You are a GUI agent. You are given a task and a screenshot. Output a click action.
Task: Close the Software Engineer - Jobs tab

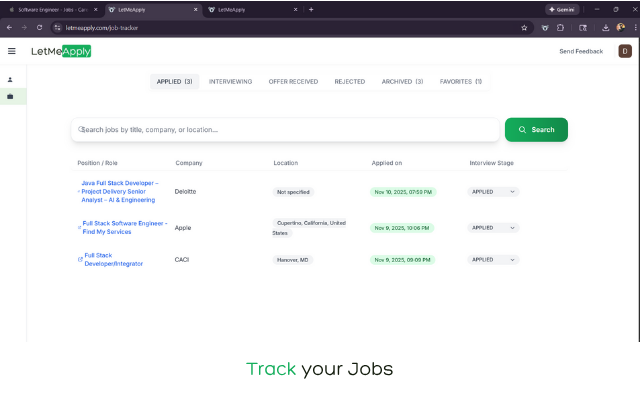96,9
